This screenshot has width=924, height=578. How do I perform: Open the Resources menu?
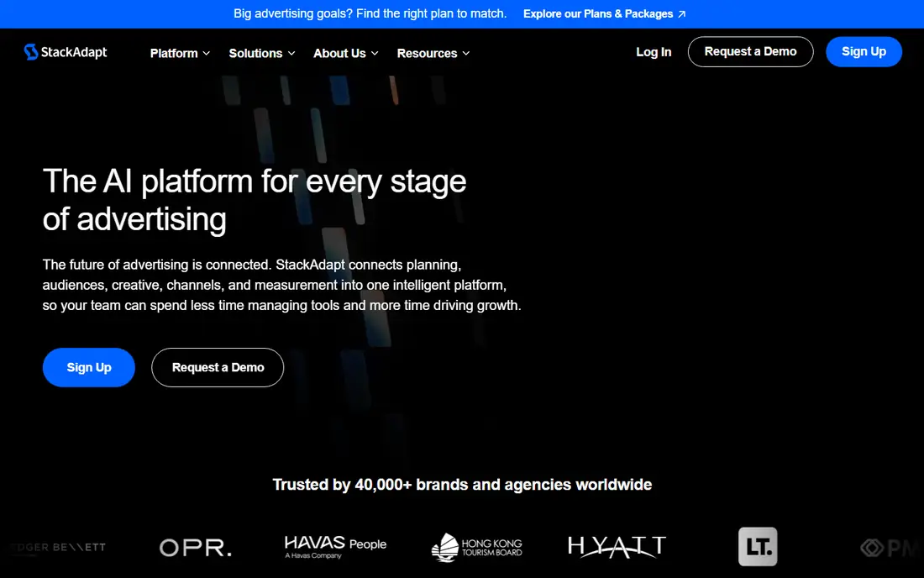click(427, 53)
